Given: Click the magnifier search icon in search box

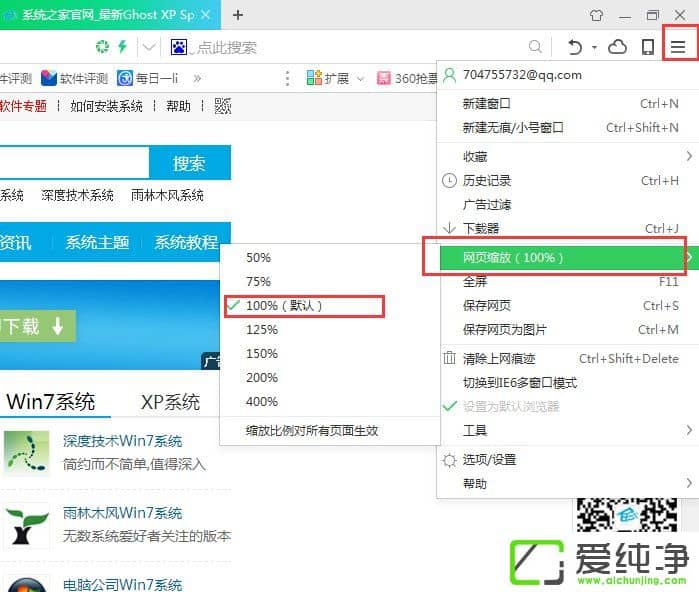Looking at the screenshot, I should coord(535,47).
